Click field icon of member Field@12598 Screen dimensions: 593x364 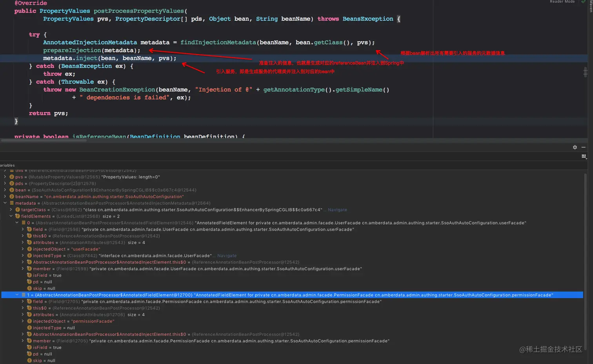(29, 269)
